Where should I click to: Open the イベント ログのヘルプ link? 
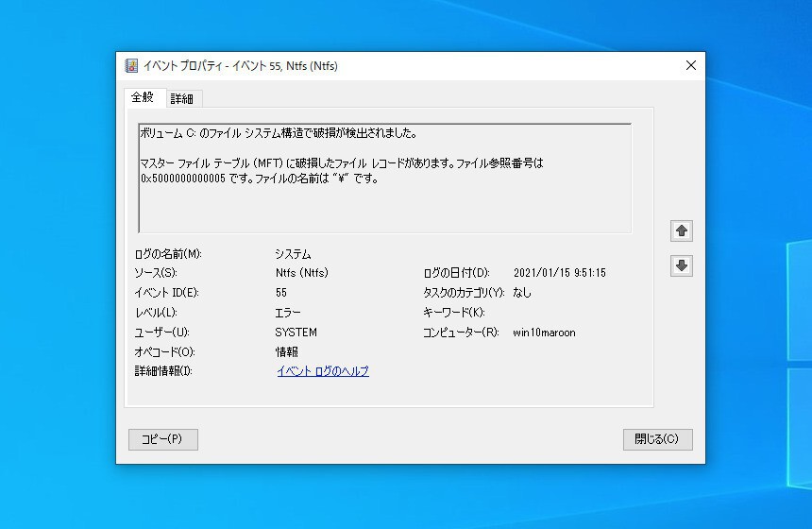pyautogui.click(x=323, y=371)
